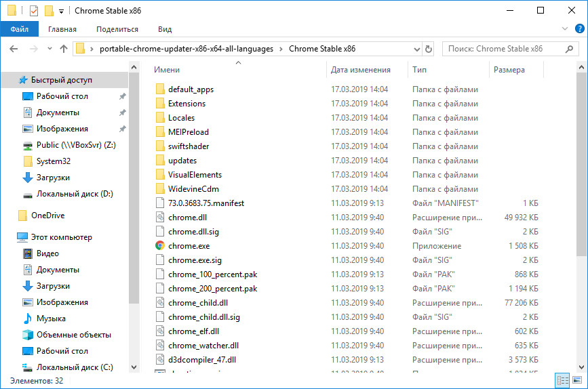Click the chrome.exe application icon

[x=160, y=246]
